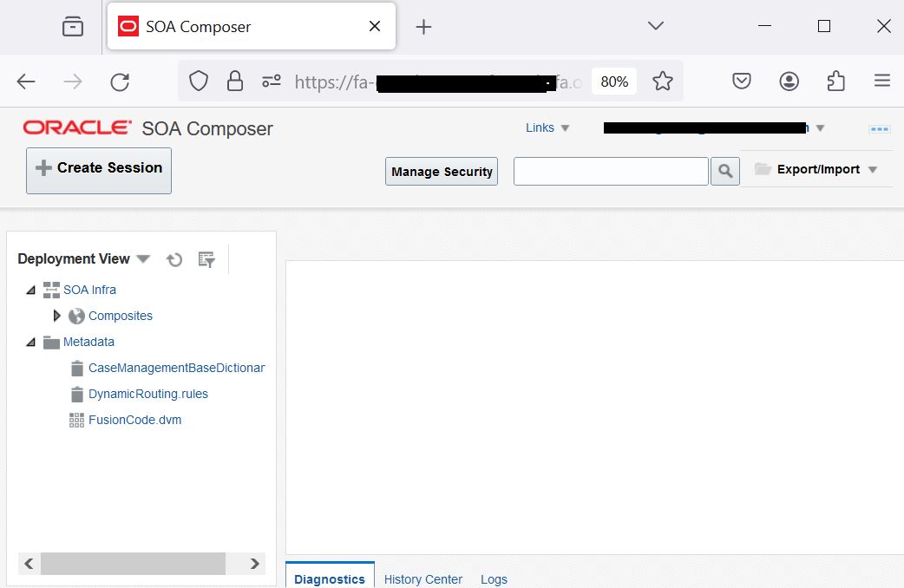This screenshot has height=588, width=904.
Task: Click the 80% zoom level indicator
Action: (x=614, y=82)
